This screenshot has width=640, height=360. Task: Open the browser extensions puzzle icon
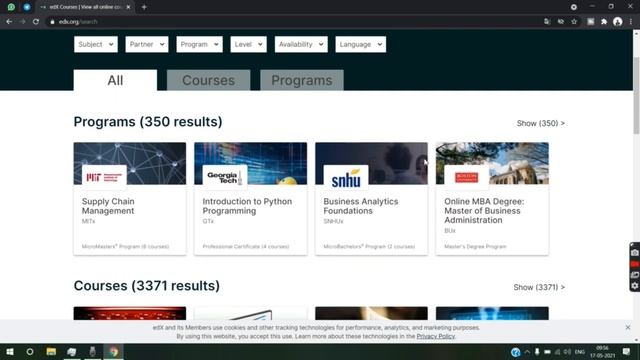604,22
